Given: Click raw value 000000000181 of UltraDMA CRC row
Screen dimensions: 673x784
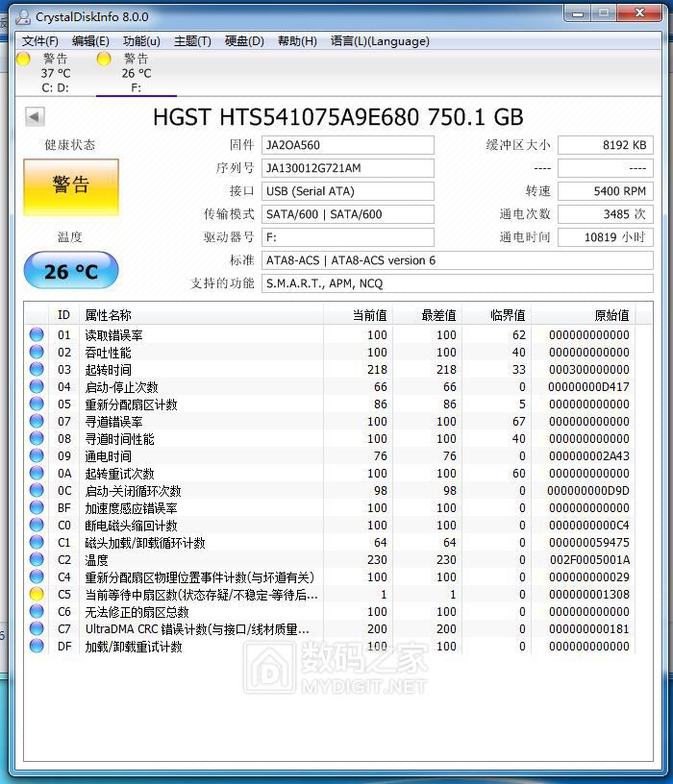Looking at the screenshot, I should [x=589, y=629].
